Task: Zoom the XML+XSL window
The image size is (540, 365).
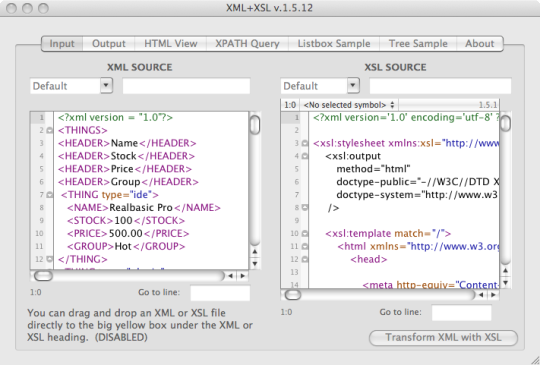Action: [x=43, y=8]
